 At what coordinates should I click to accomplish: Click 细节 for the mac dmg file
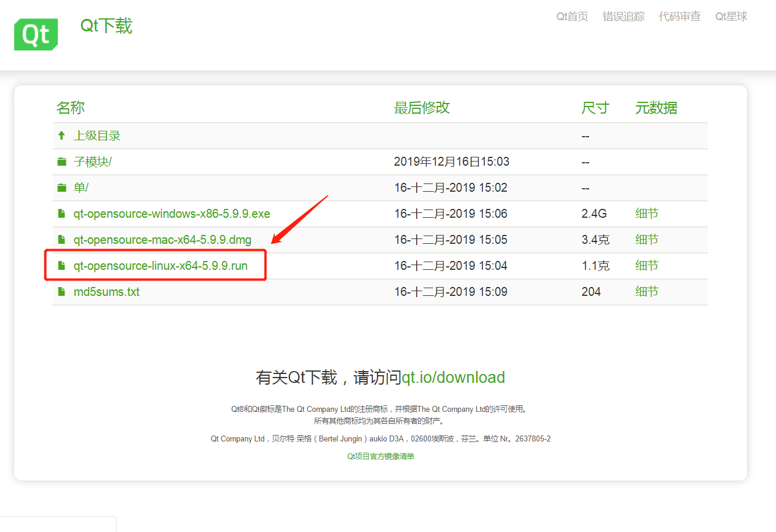click(646, 239)
